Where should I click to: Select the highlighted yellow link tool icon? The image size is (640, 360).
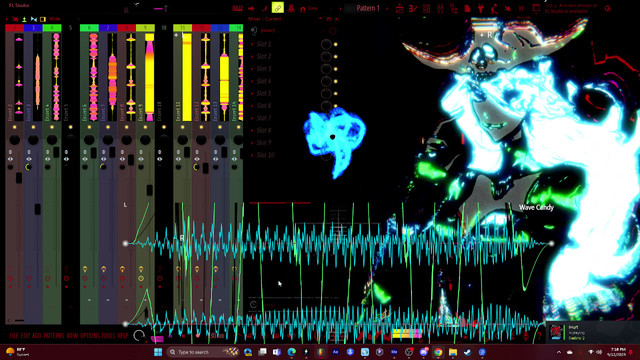point(278,8)
